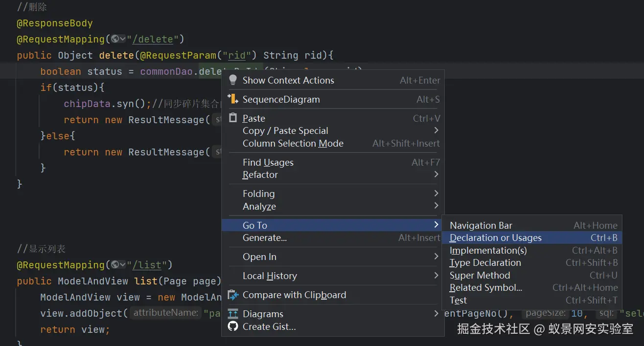
Task: Click the Paste clipboard icon
Action: [233, 118]
